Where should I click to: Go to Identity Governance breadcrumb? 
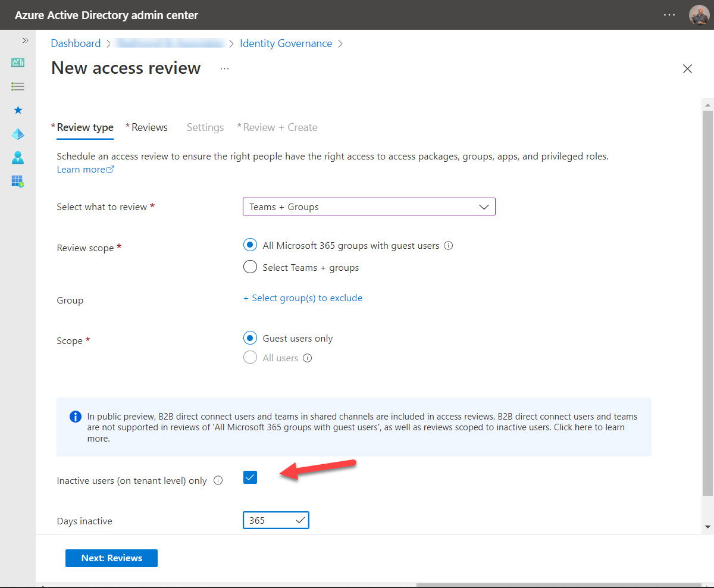click(286, 43)
